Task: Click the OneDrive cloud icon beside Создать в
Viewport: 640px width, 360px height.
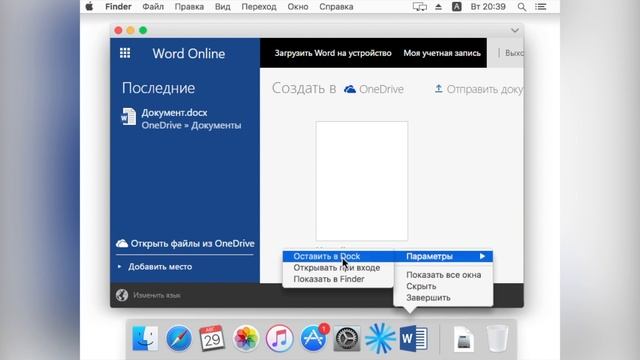Action: click(350, 89)
